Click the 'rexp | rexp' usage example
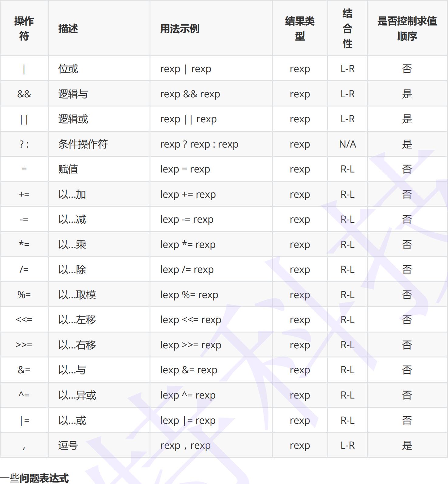The height and width of the screenshot is (484, 448). click(186, 69)
